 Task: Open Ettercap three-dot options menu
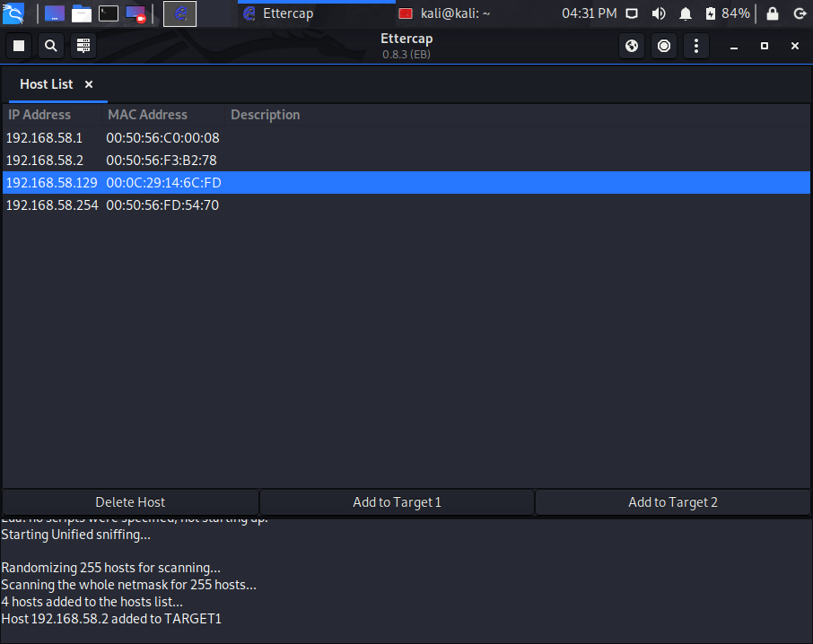pos(695,46)
